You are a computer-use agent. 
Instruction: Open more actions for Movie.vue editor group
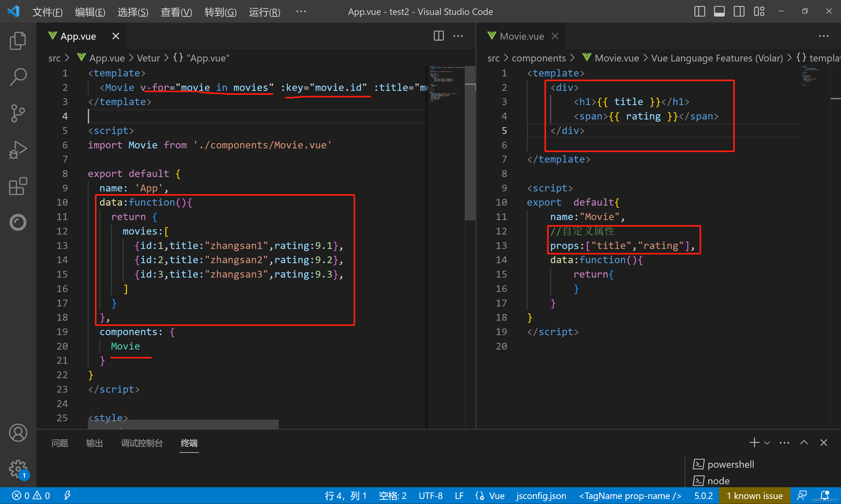tap(823, 36)
